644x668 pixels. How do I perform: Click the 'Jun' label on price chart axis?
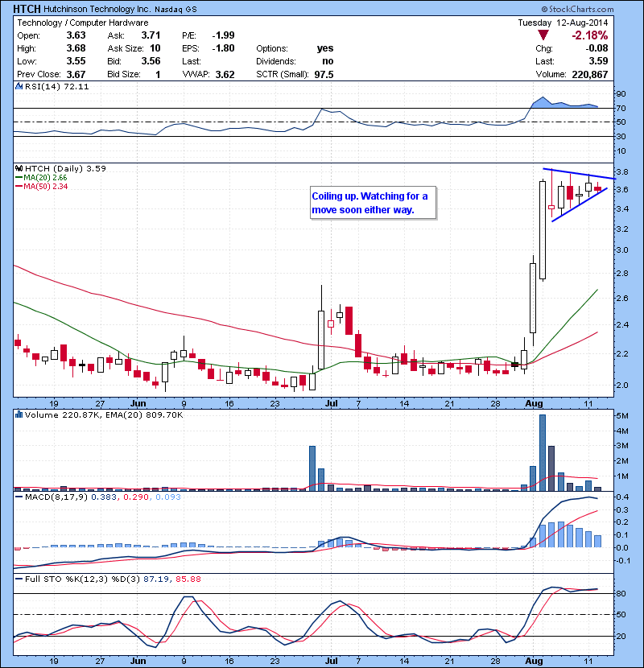coord(138,403)
